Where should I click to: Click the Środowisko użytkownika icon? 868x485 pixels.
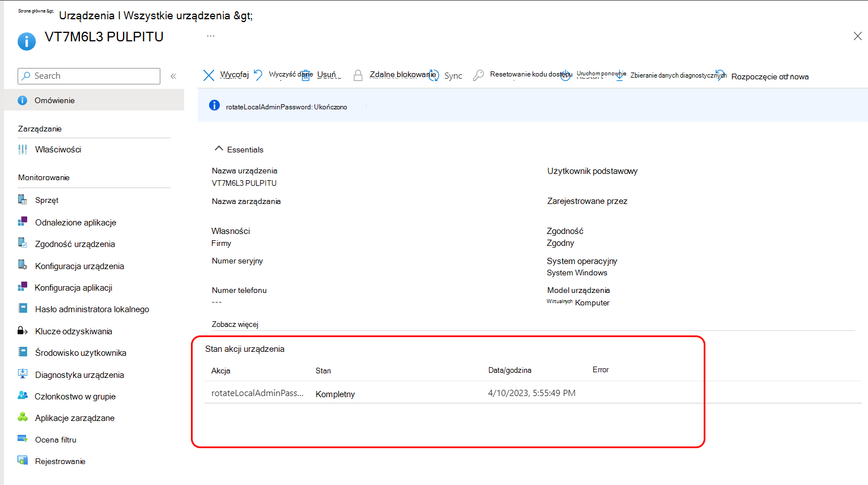pyautogui.click(x=23, y=352)
